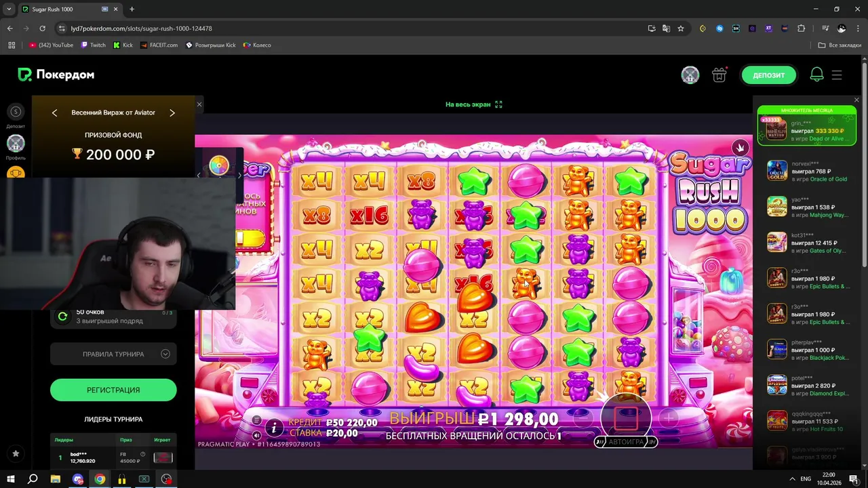Screen dimensions: 868x488
Task: Open the slot info 'i' button
Action: pyautogui.click(x=274, y=427)
